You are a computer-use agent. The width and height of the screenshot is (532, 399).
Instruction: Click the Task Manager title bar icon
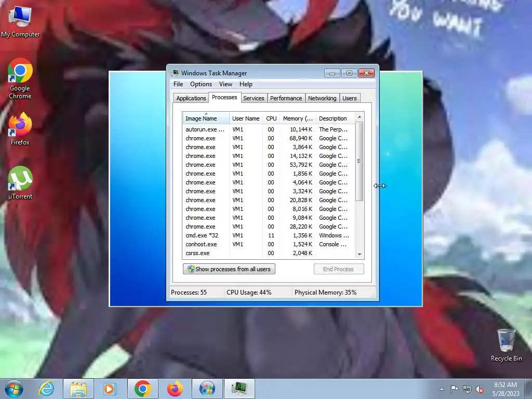[x=175, y=73]
